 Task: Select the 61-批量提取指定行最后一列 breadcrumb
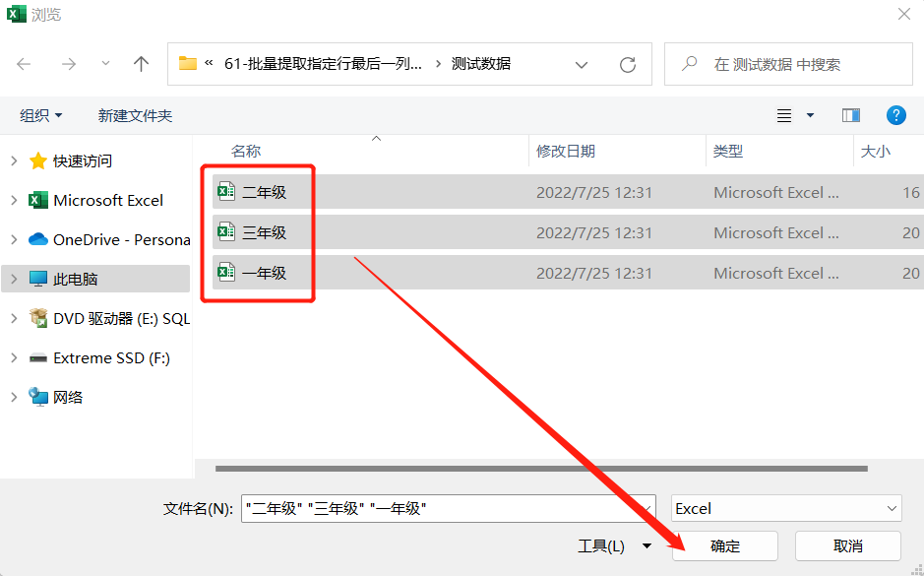coord(323,64)
